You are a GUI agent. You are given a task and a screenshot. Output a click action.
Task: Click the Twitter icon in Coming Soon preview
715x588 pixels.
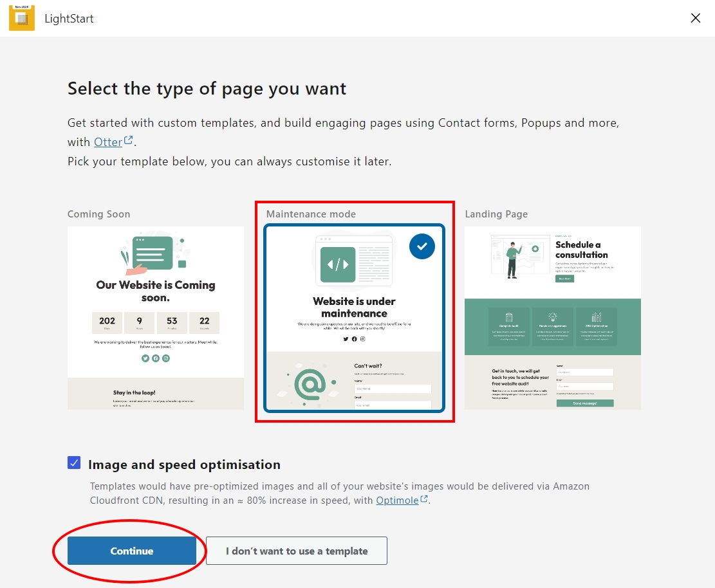pos(145,358)
